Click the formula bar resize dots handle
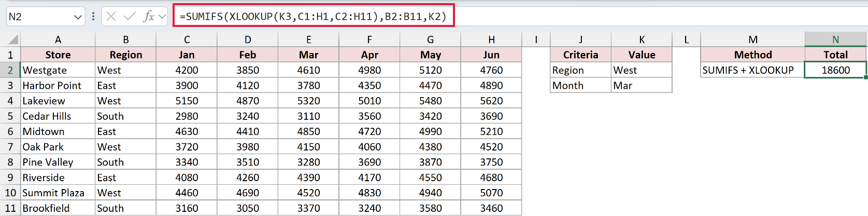The image size is (868, 216). [x=93, y=17]
